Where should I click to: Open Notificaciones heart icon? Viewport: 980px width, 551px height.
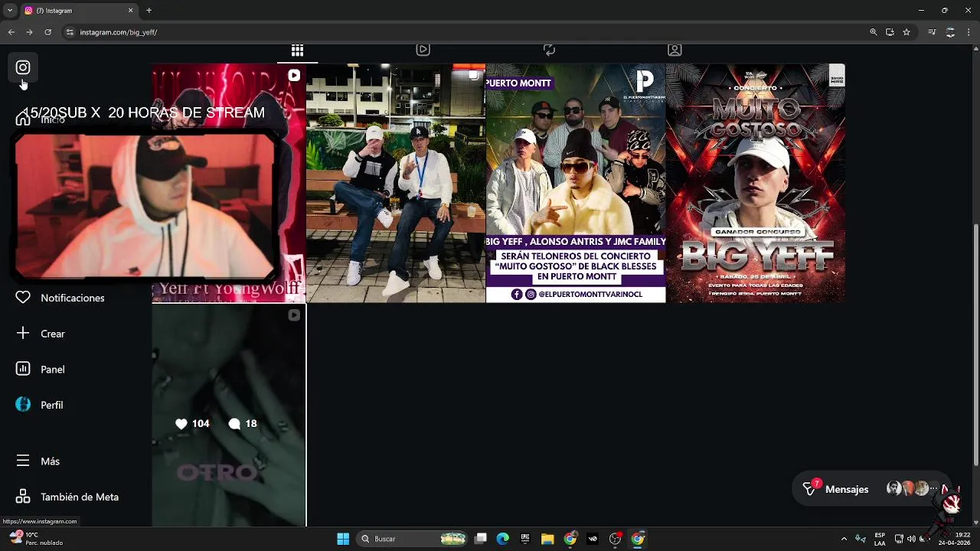(x=23, y=298)
